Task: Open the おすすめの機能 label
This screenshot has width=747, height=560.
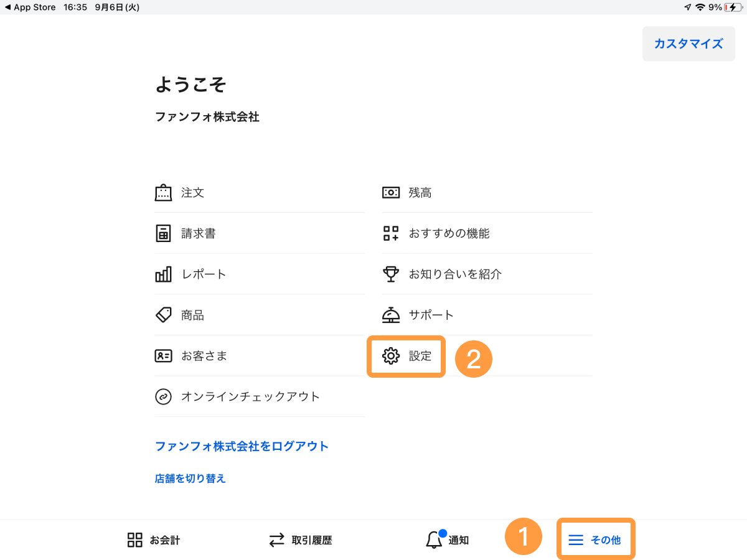Action: (x=449, y=233)
